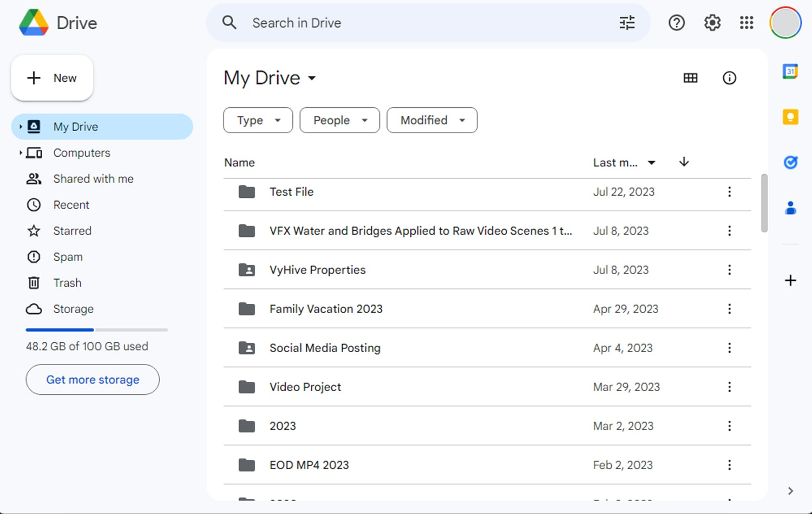Viewport: 812px width, 514px height.
Task: Reverse the sort order with the arrow
Action: click(684, 162)
